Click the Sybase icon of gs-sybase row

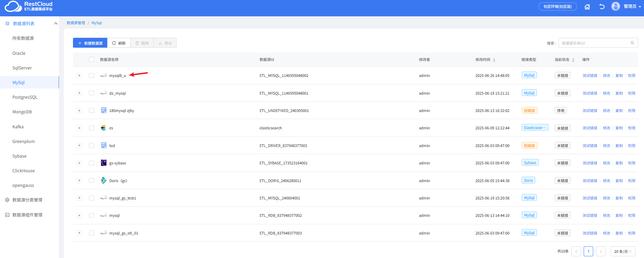[104, 163]
